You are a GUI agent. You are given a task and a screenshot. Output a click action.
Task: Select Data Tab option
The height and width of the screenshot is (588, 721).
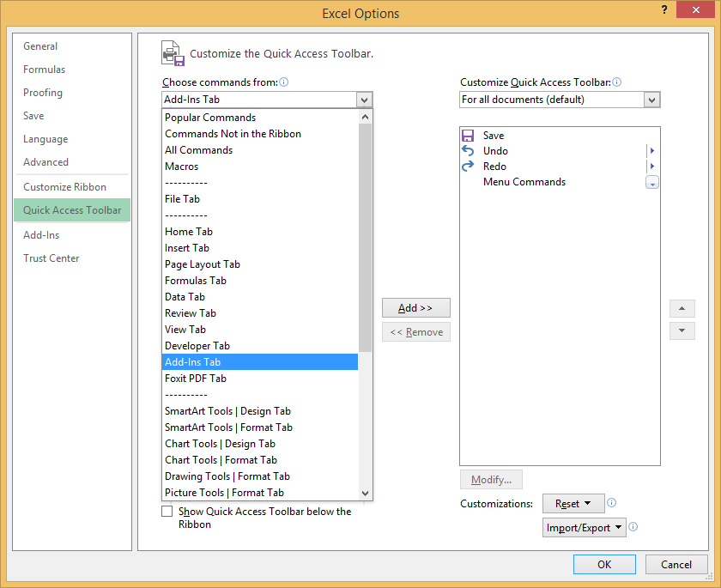[x=260, y=297]
